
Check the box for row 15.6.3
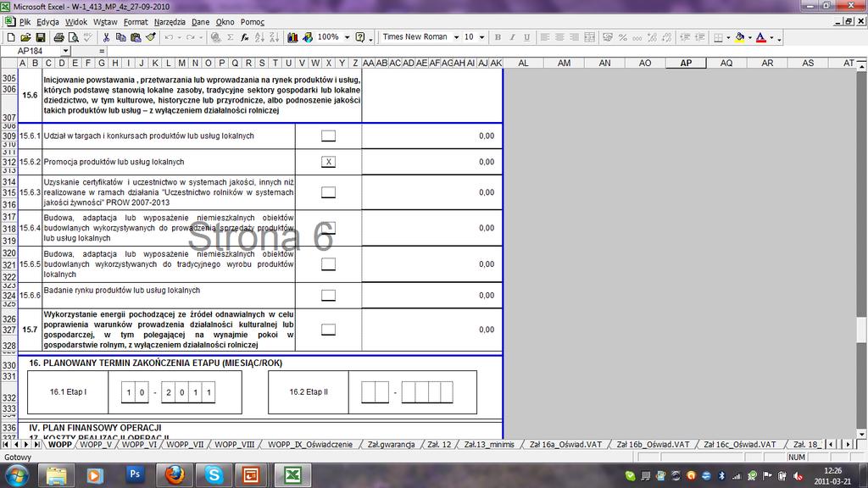(328, 192)
